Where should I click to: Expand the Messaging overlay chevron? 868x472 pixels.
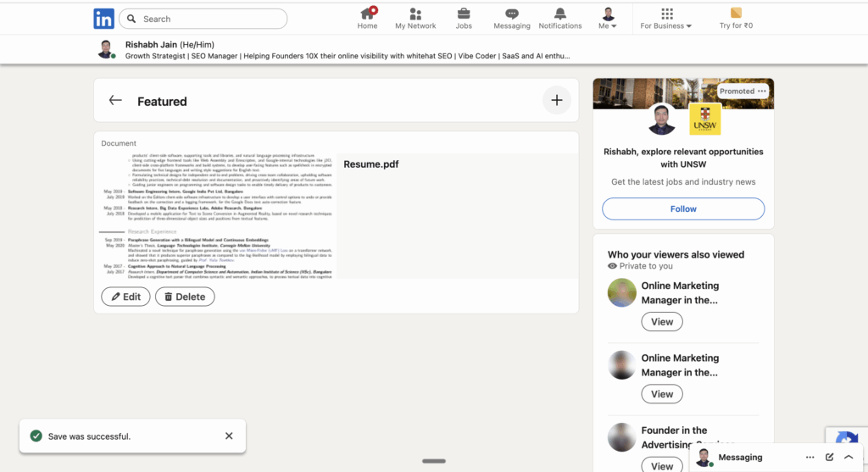(x=849, y=457)
